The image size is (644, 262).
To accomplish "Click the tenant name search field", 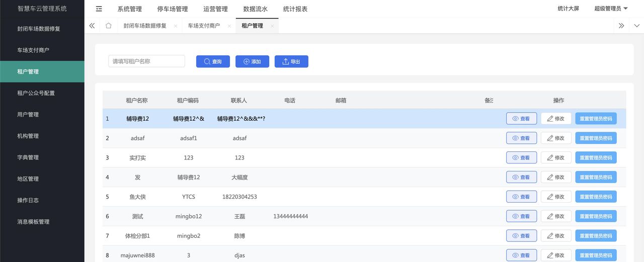I will coord(146,61).
